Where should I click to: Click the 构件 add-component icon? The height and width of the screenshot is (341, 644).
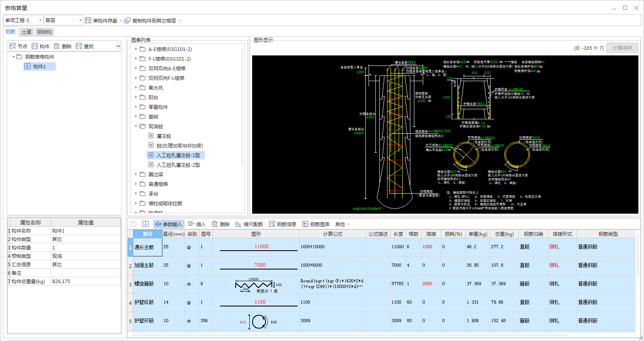(35, 46)
